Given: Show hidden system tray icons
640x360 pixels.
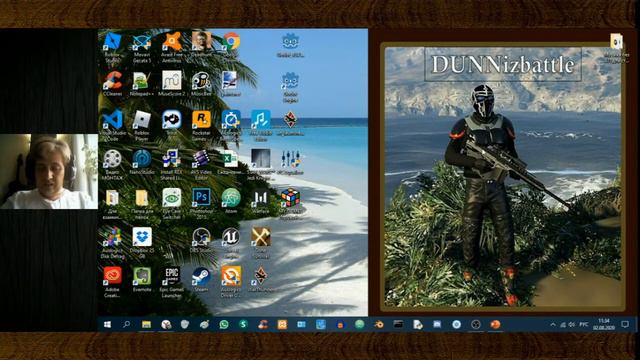Looking at the screenshot, I should 553,324.
